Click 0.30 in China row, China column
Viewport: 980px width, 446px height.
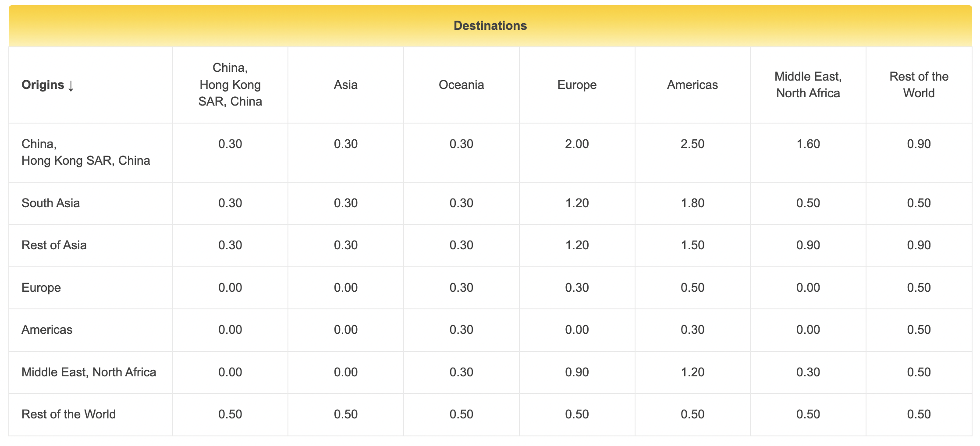(x=230, y=144)
